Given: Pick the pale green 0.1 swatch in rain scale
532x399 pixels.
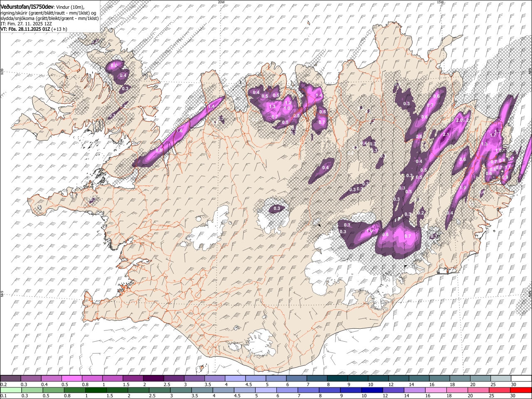Looking at the screenshot, I should coord(10,390).
